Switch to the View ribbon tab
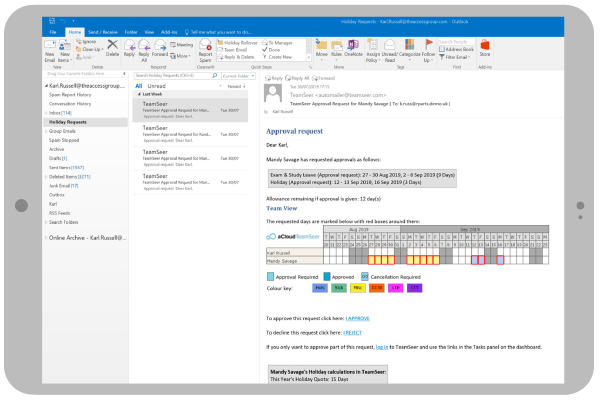The image size is (600, 400). pos(149,32)
